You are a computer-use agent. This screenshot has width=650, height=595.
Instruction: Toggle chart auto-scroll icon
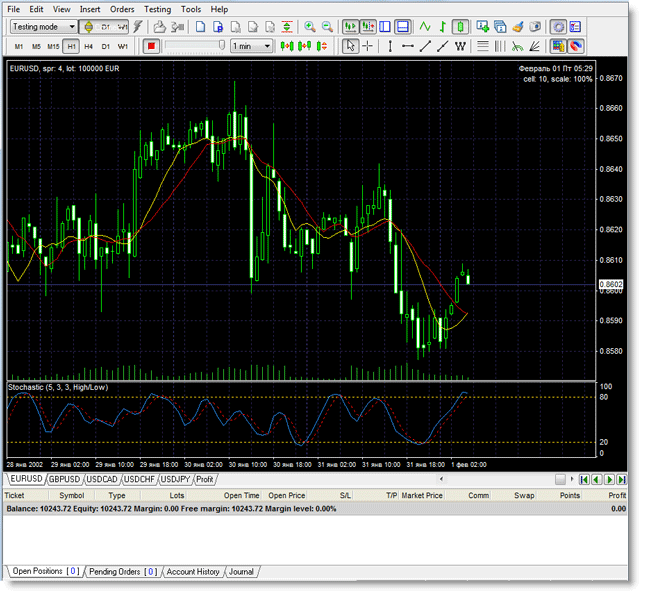click(350, 27)
